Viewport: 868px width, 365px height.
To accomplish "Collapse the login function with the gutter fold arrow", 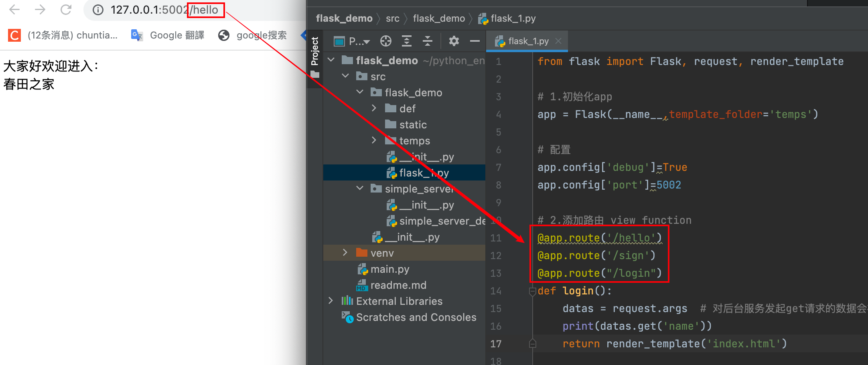I will [532, 291].
